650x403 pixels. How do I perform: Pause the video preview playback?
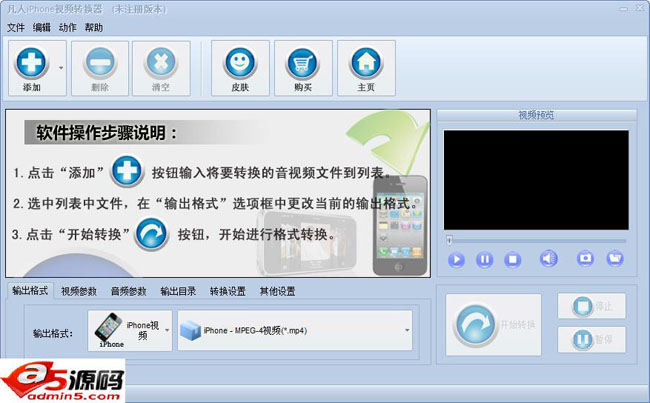[485, 260]
